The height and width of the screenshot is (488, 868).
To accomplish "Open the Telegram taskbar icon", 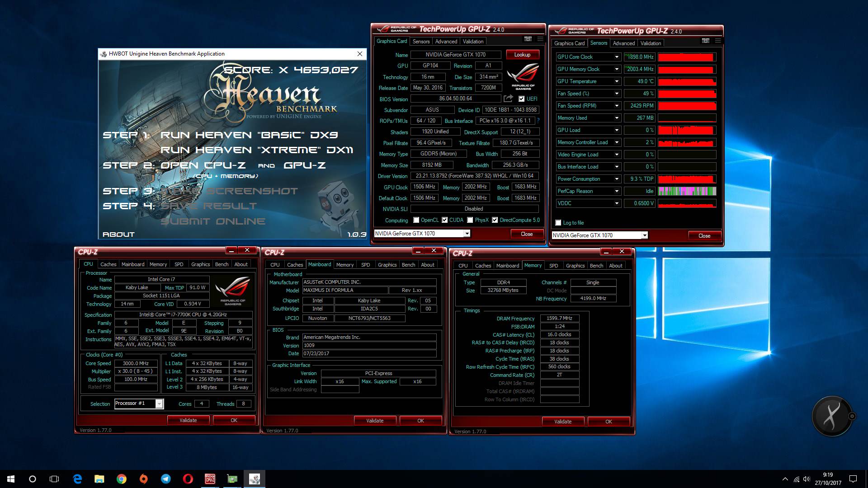I will pyautogui.click(x=166, y=479).
